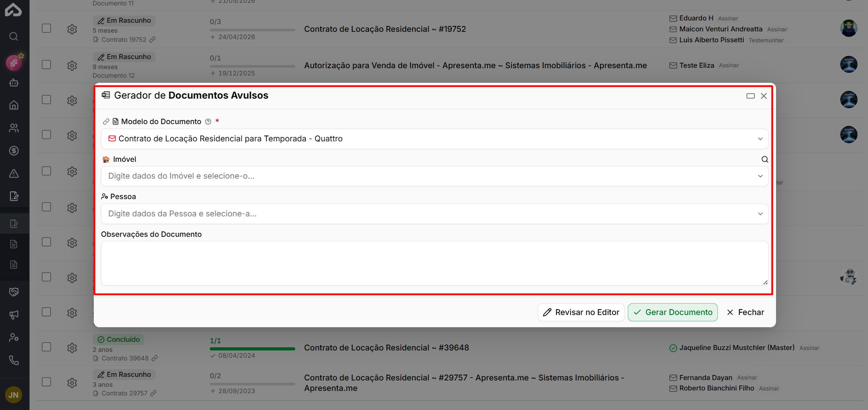This screenshot has width=868, height=410.
Task: Click the Revisar no Editor button
Action: 581,312
